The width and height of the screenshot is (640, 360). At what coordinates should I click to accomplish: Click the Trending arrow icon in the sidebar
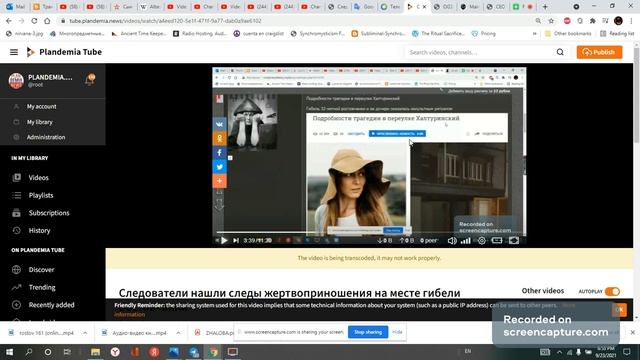point(16,287)
